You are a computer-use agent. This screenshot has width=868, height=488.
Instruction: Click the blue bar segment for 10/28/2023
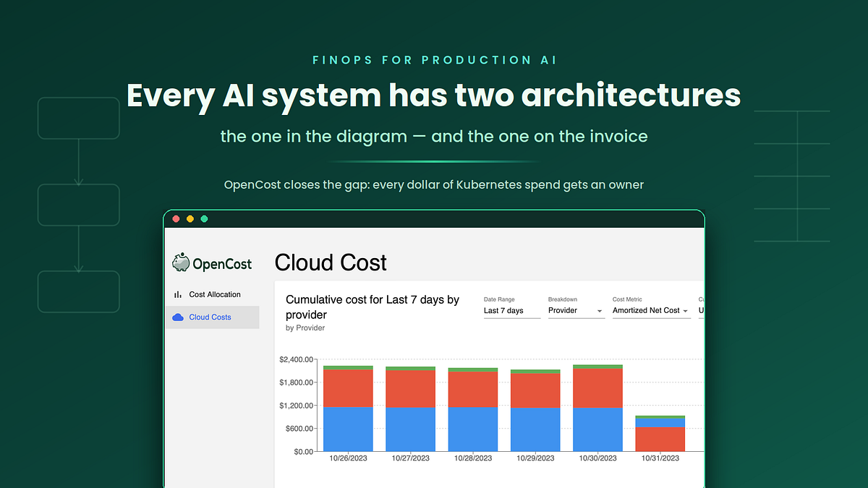(x=473, y=429)
